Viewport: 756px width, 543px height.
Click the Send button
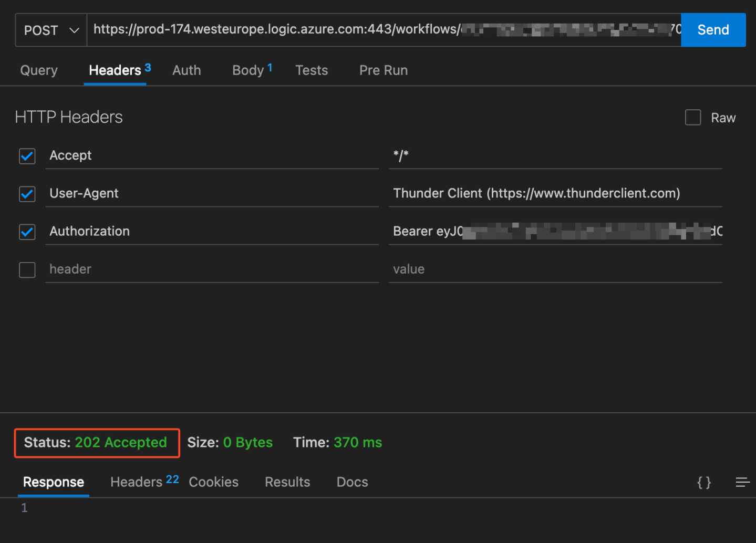click(x=713, y=30)
